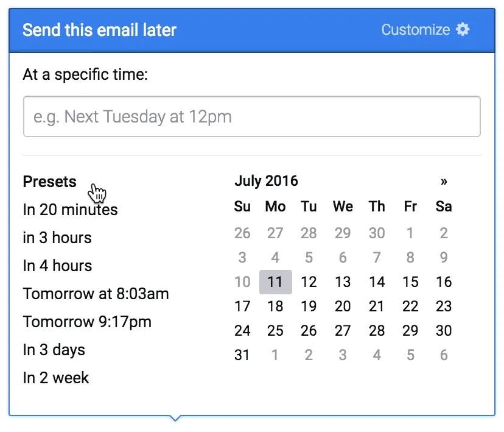
Task: Select July 31 in the calendar
Action: point(242,355)
